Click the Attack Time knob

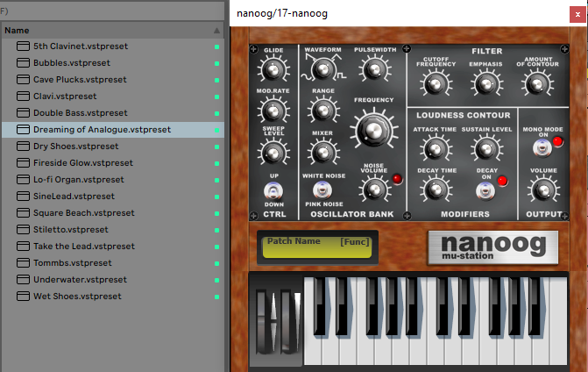[436, 149]
